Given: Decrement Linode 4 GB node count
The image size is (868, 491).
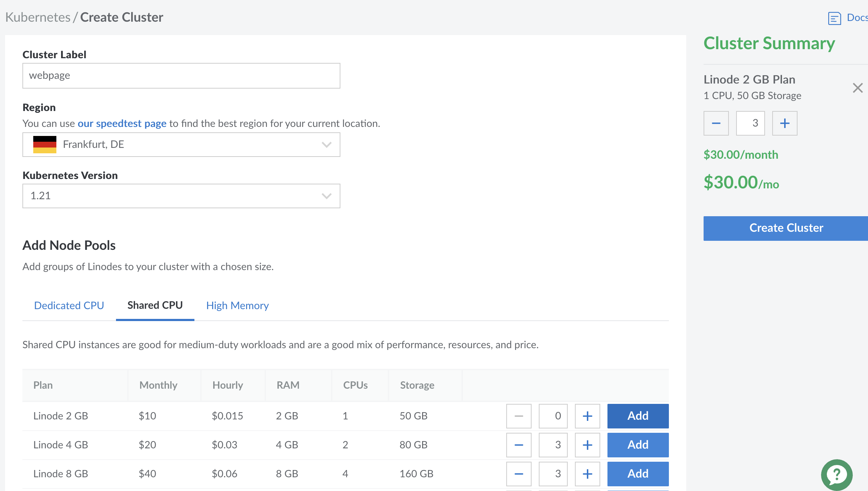Looking at the screenshot, I should pos(519,445).
